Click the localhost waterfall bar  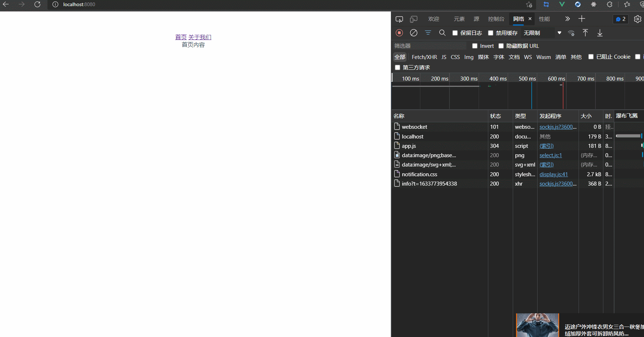628,136
